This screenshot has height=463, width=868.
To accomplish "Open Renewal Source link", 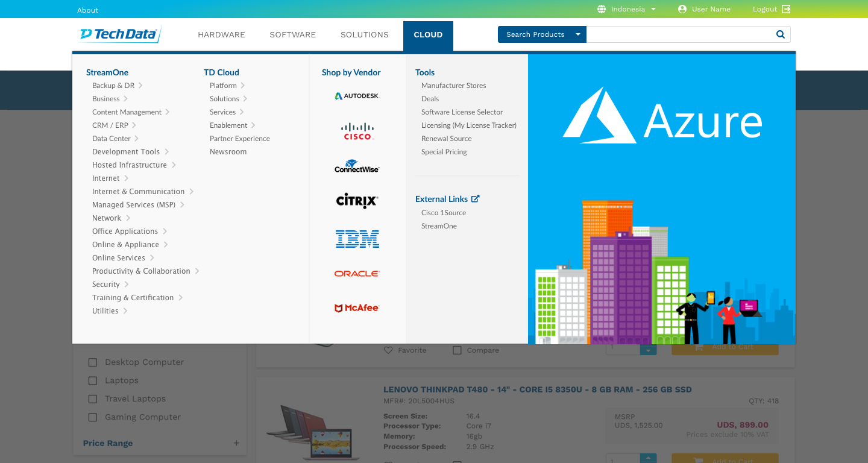I will [x=447, y=139].
